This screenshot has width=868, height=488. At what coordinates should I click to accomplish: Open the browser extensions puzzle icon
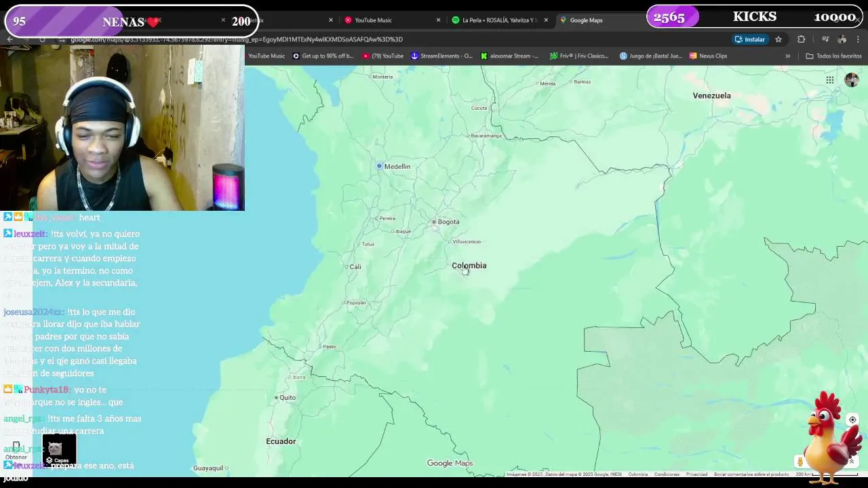[x=801, y=39]
